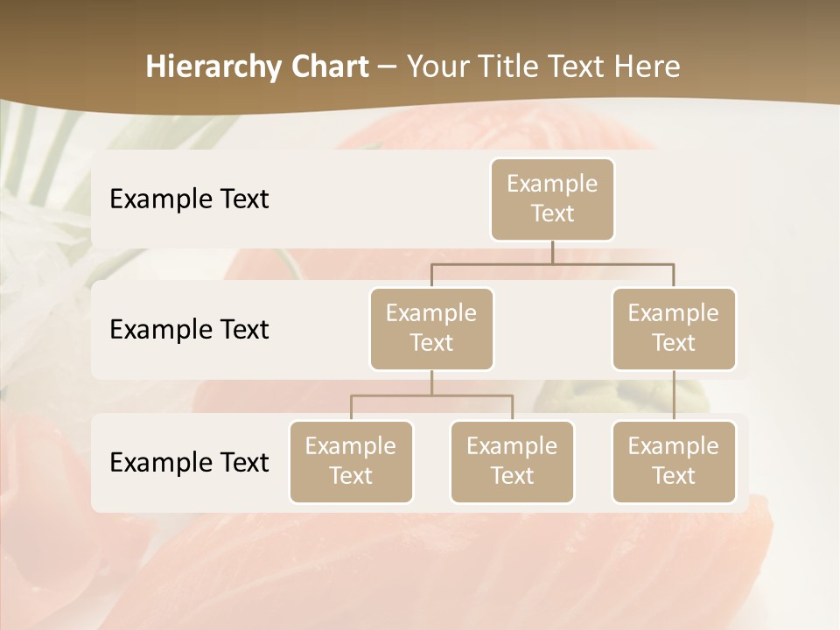Click the left child box under the root node
Screen dimensions: 840x630
click(x=431, y=328)
